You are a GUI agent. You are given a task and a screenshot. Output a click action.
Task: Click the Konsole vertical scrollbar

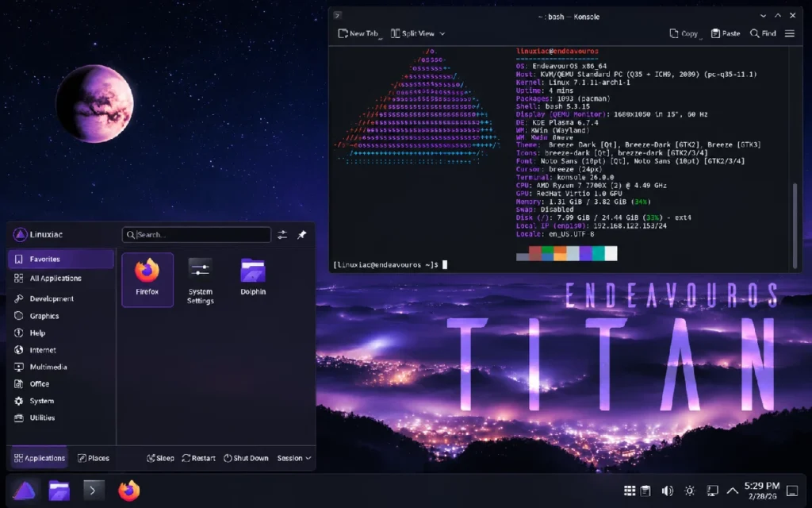pyautogui.click(x=795, y=225)
